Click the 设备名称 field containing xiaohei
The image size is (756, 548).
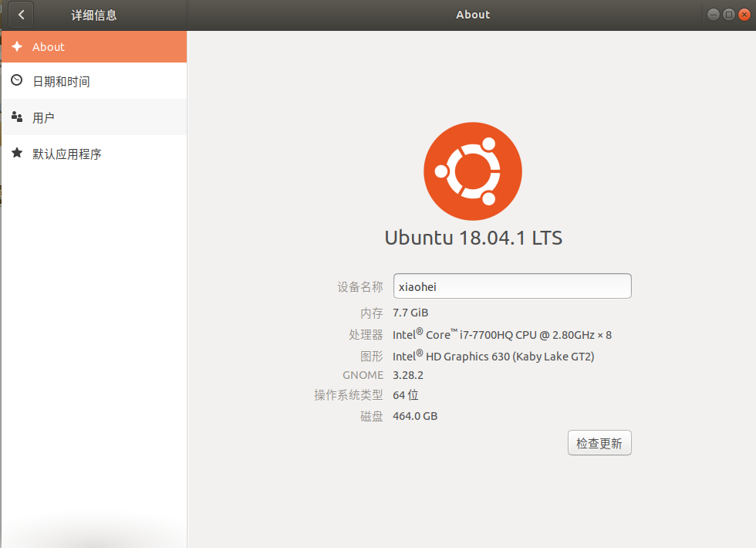coord(512,286)
